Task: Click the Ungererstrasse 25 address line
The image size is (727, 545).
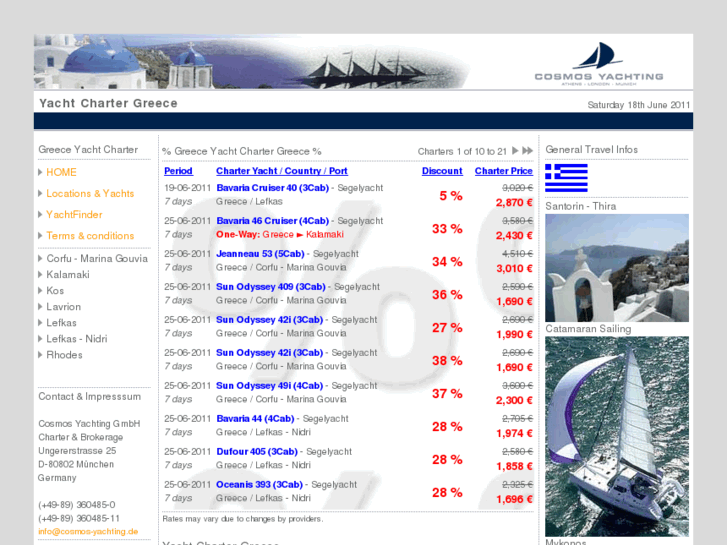Action: [x=77, y=451]
